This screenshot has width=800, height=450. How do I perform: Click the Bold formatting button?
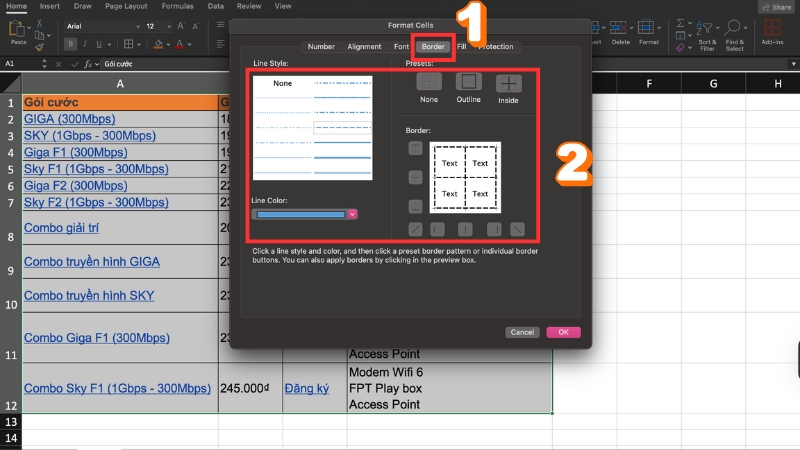70,44
